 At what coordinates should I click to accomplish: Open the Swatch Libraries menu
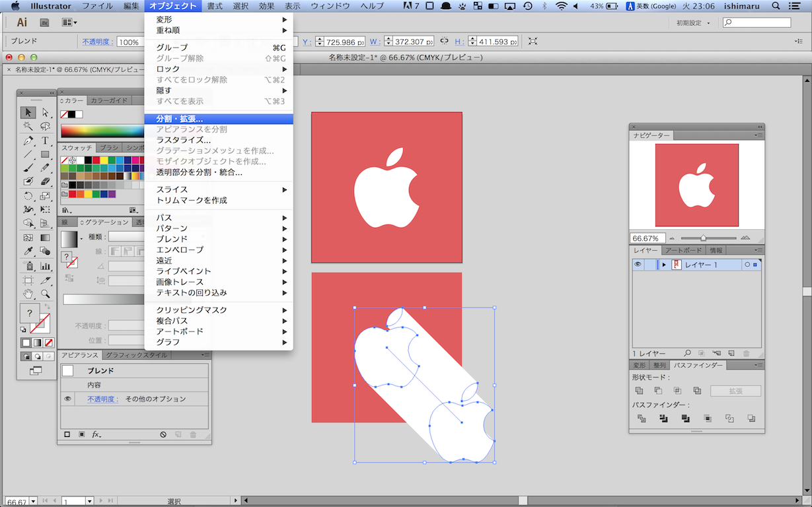66,210
